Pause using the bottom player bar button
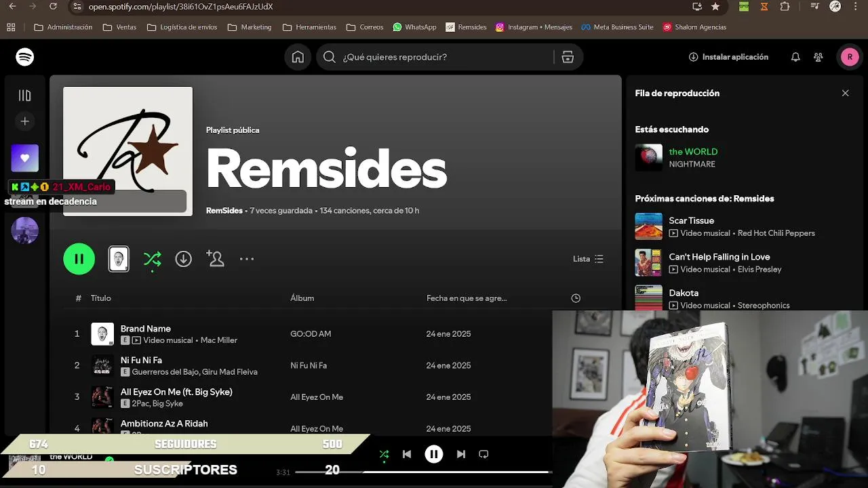Image resolution: width=868 pixels, height=488 pixels. [x=434, y=454]
